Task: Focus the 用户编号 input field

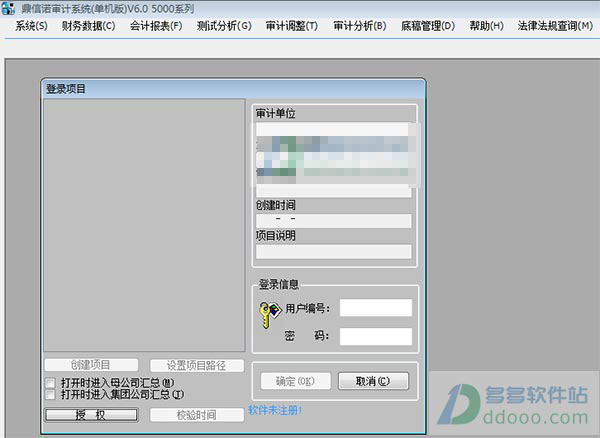Action: point(376,308)
